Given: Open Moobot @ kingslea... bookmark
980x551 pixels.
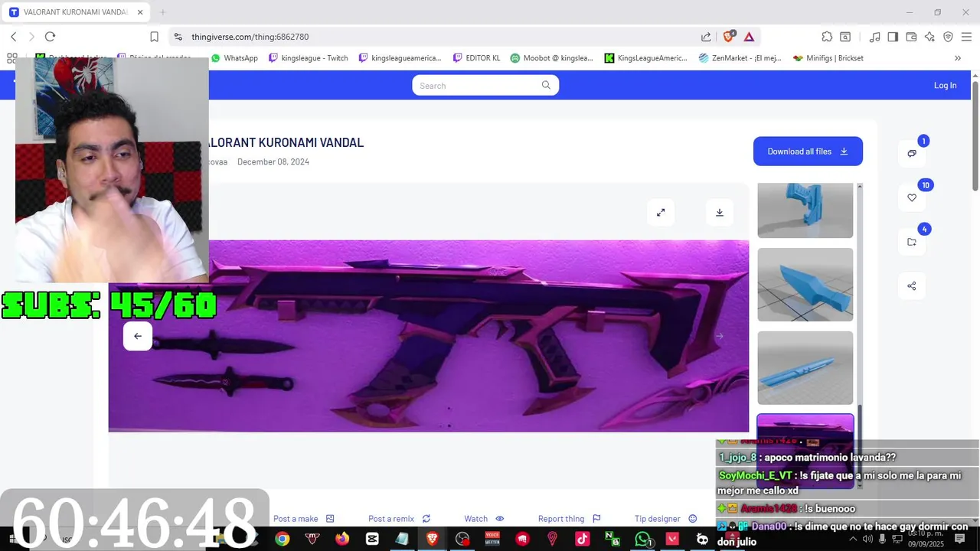Looking at the screenshot, I should coord(551,58).
